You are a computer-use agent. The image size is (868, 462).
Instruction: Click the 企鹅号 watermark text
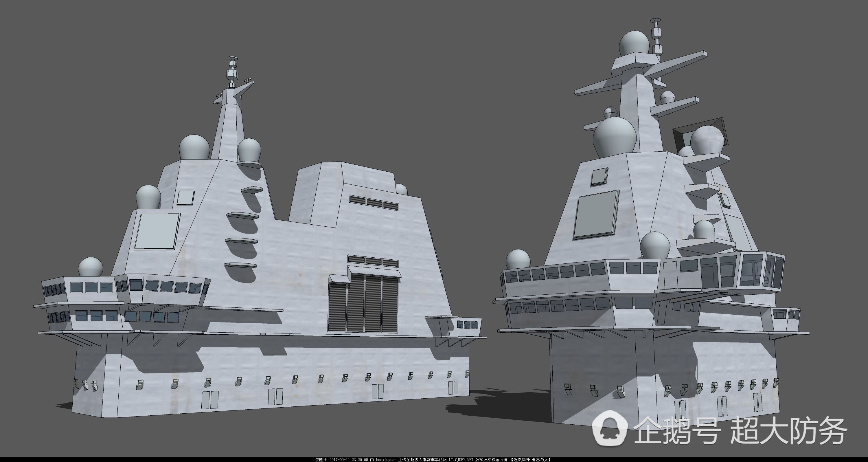point(677,431)
